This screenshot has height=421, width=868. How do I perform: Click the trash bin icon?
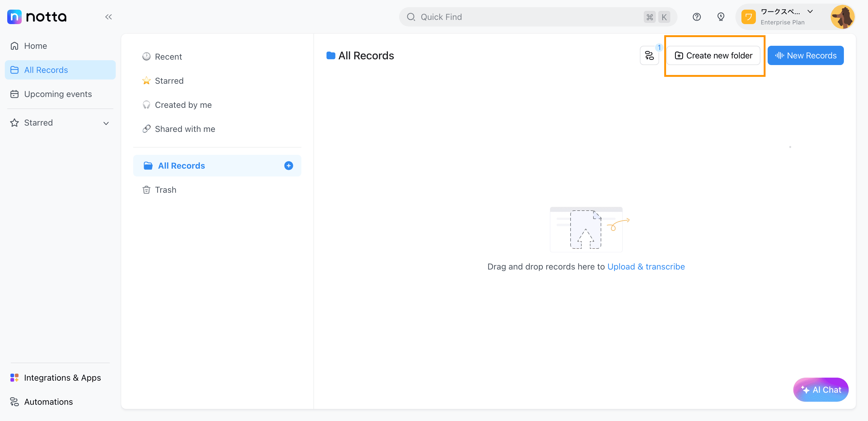[146, 190]
